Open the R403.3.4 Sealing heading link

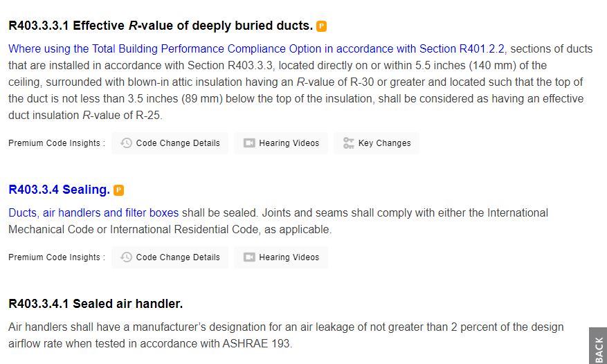click(59, 190)
